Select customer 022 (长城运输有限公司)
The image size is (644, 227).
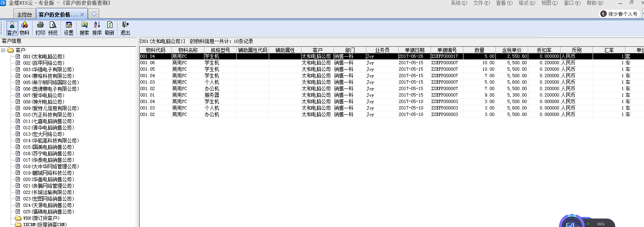coord(48,192)
